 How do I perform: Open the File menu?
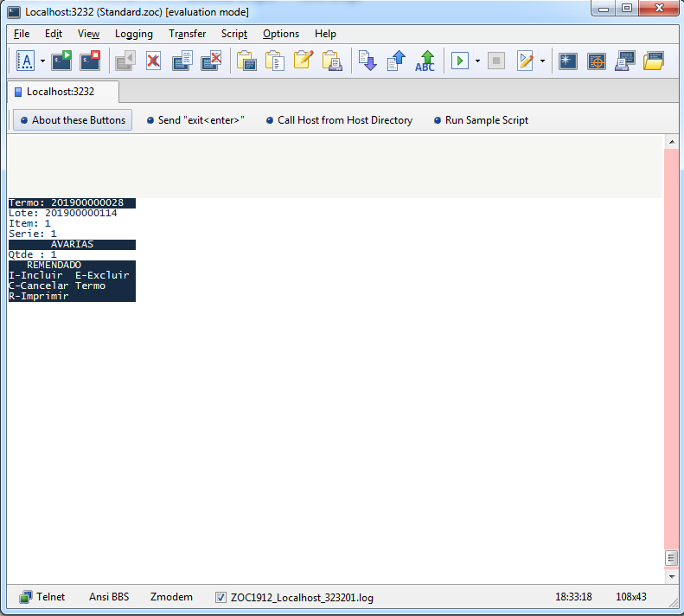[22, 34]
